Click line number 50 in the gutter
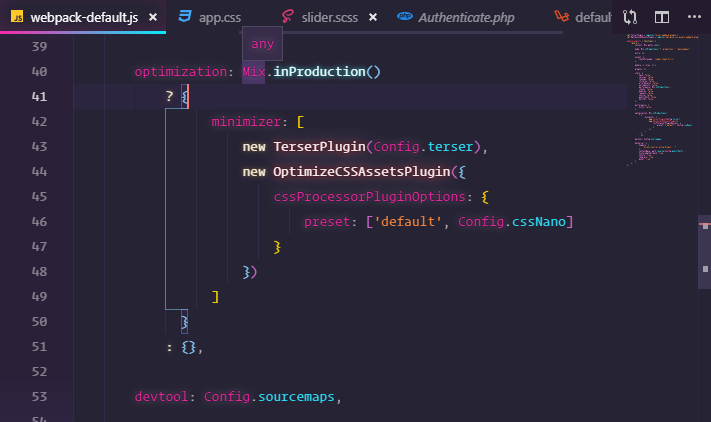 pos(39,321)
